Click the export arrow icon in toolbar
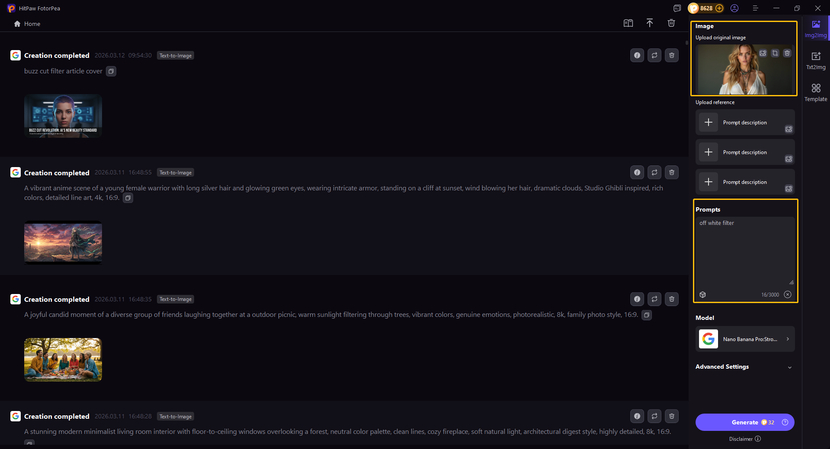830x449 pixels. [x=650, y=23]
